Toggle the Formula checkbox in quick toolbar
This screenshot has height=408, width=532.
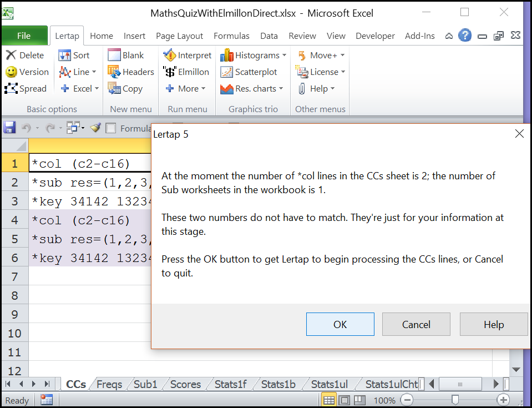(111, 128)
